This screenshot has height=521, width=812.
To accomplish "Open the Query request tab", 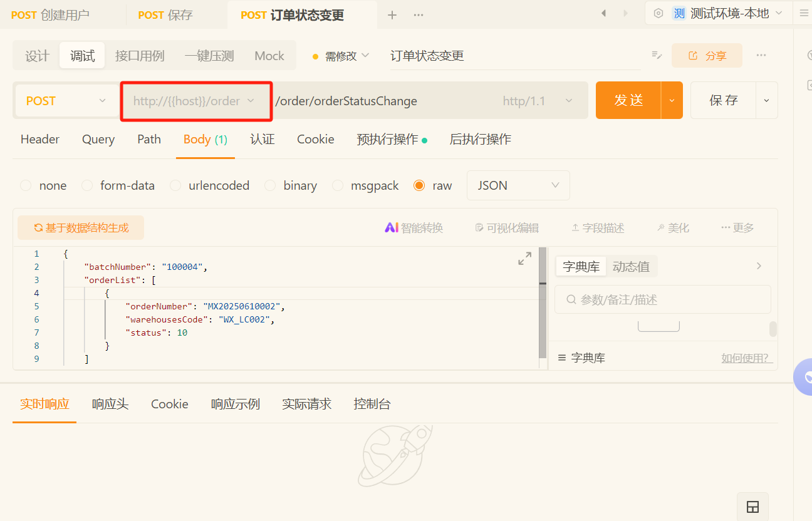I will [98, 139].
